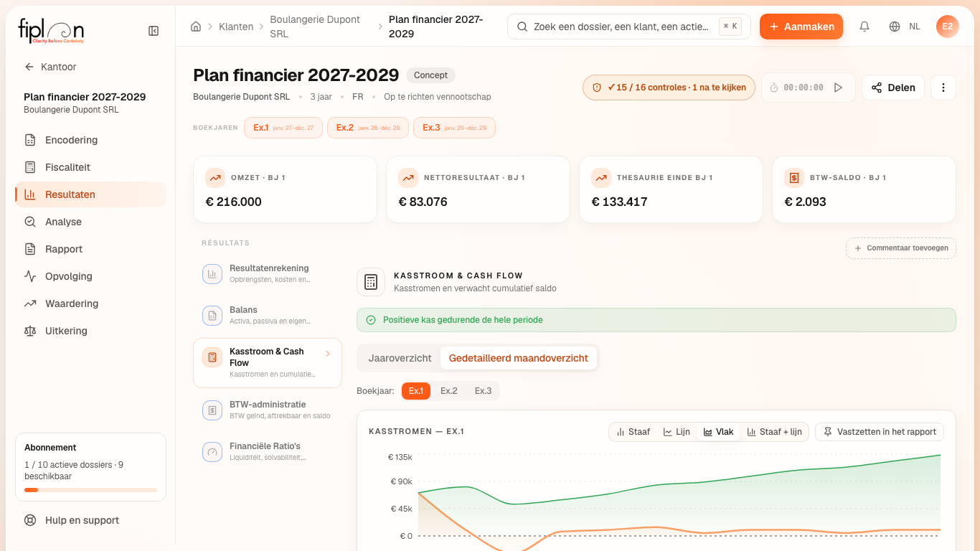Select Ex.1 janv. 27 boekjaar chip
This screenshot has height=551, width=980.
click(283, 128)
